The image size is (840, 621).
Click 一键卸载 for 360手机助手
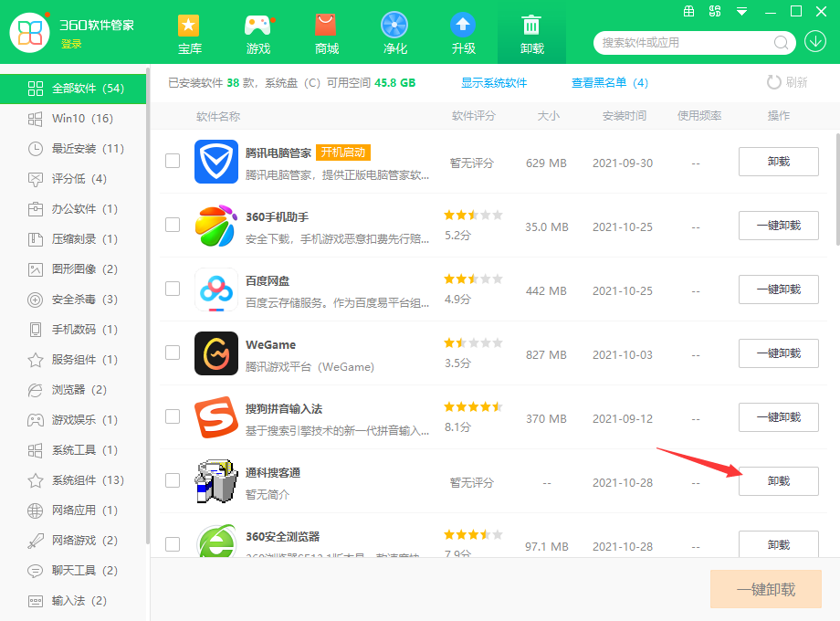(779, 225)
